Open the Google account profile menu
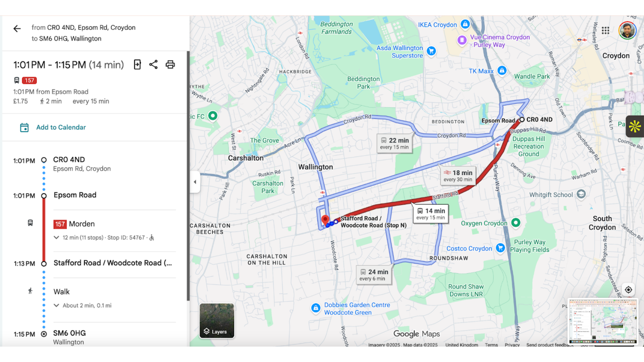 point(627,30)
